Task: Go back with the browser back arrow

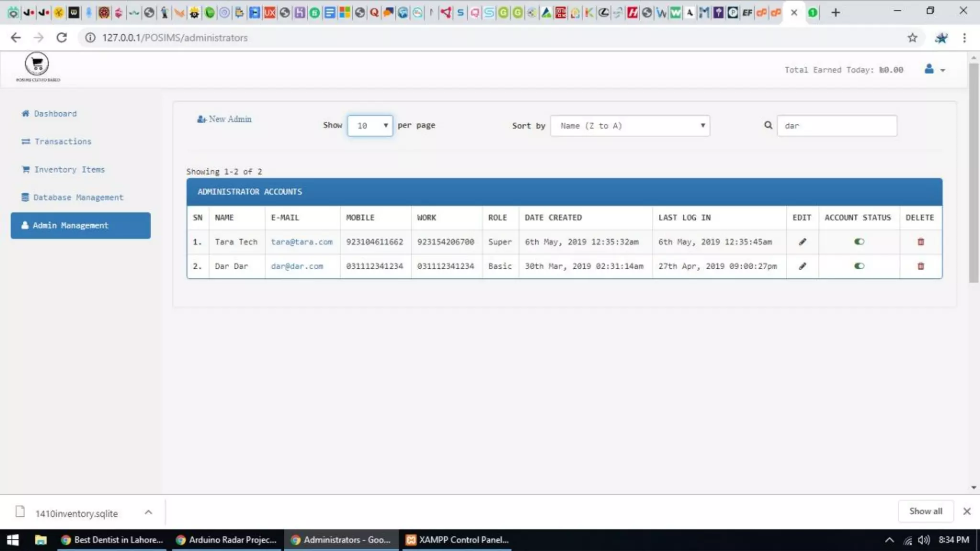Action: coord(16,37)
